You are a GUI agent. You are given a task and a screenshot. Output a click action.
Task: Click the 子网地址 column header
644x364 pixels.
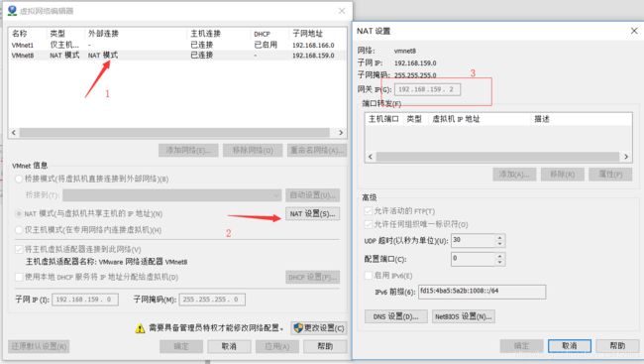pos(307,34)
